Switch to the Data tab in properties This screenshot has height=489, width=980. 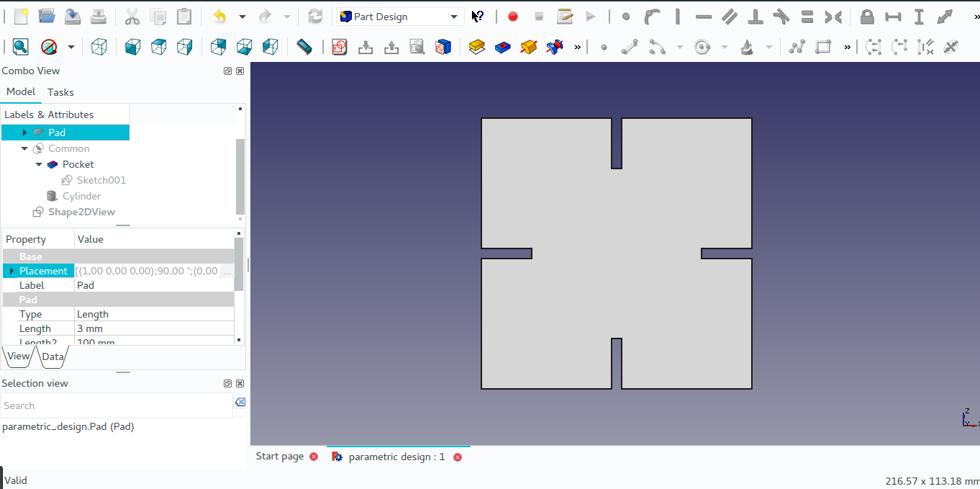[x=53, y=356]
